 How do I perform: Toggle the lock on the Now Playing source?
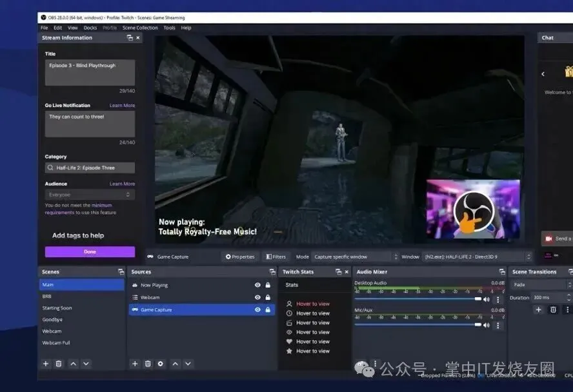[268, 285]
